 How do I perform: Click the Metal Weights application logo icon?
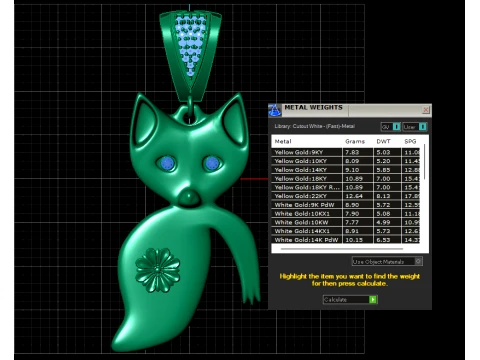pos(275,110)
